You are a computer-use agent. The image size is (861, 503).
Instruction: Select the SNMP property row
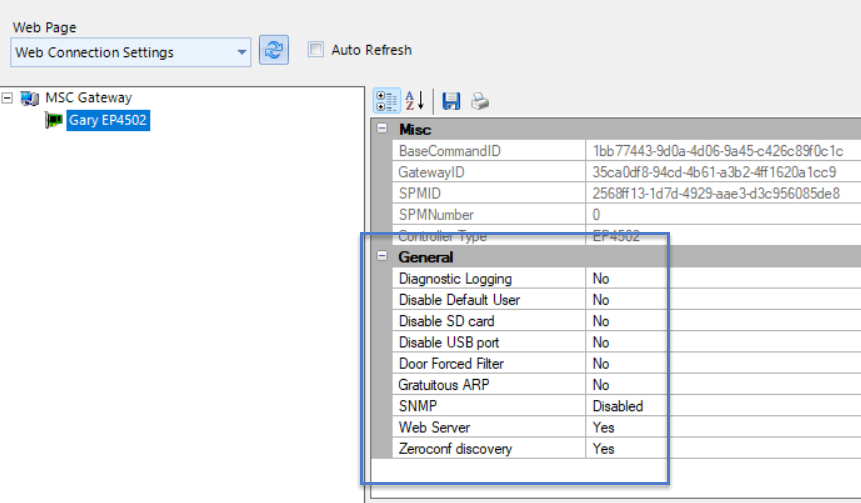point(418,406)
